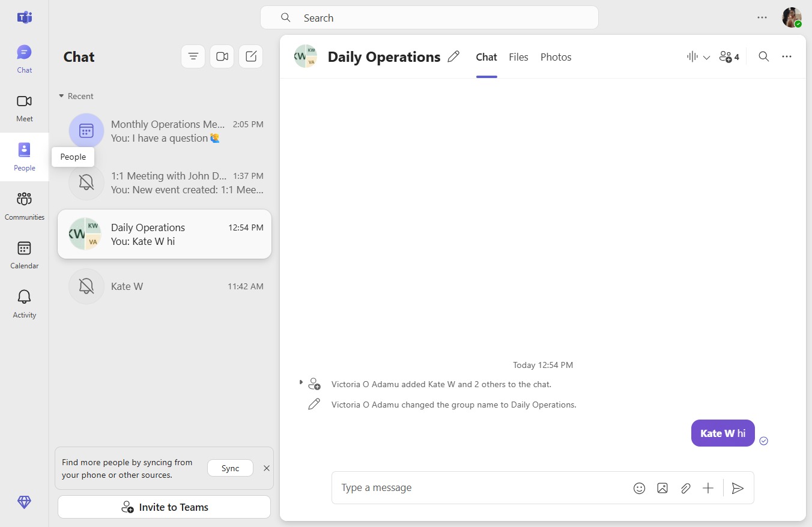The width and height of the screenshot is (812, 527).
Task: Open the Calendar view
Action: tap(24, 255)
